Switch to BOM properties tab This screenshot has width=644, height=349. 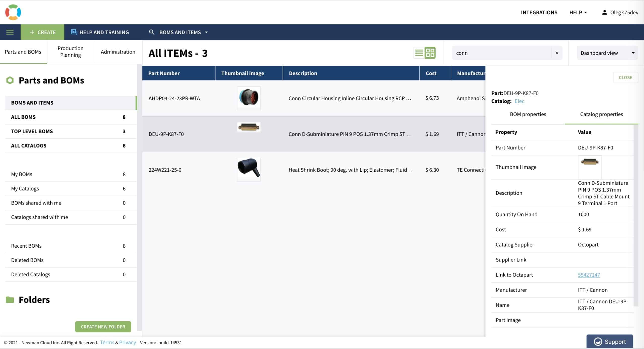point(528,114)
